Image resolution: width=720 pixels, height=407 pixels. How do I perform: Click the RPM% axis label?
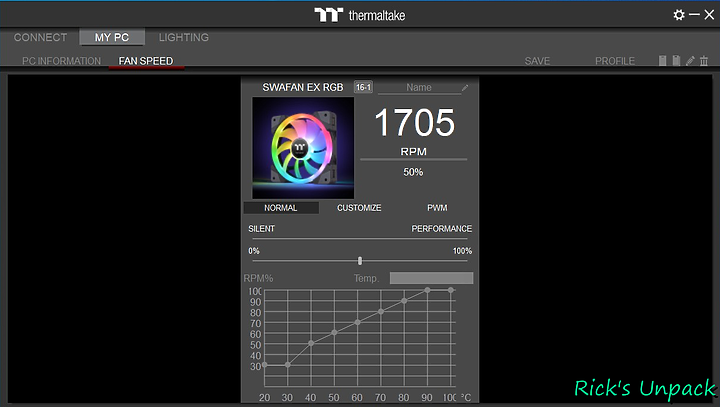click(259, 278)
